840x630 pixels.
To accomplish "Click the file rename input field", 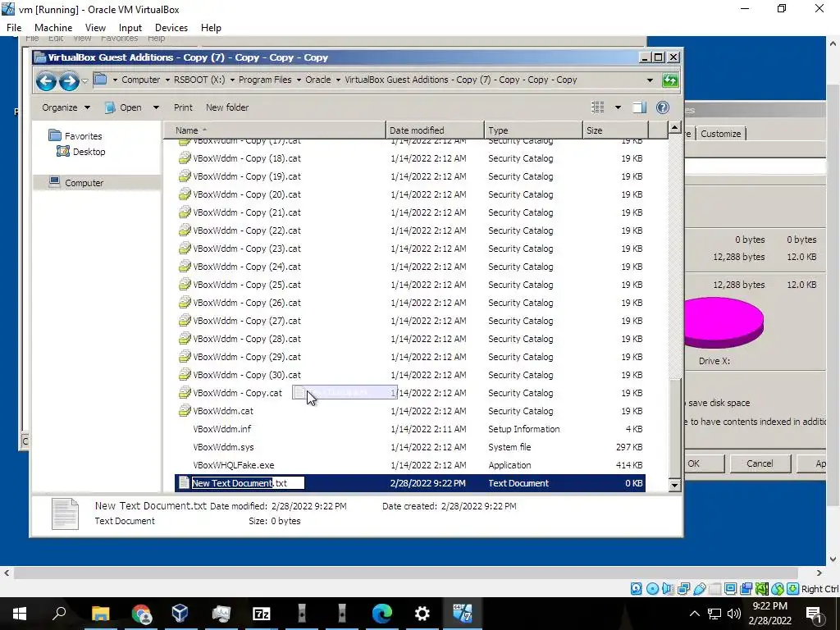I will coord(248,483).
